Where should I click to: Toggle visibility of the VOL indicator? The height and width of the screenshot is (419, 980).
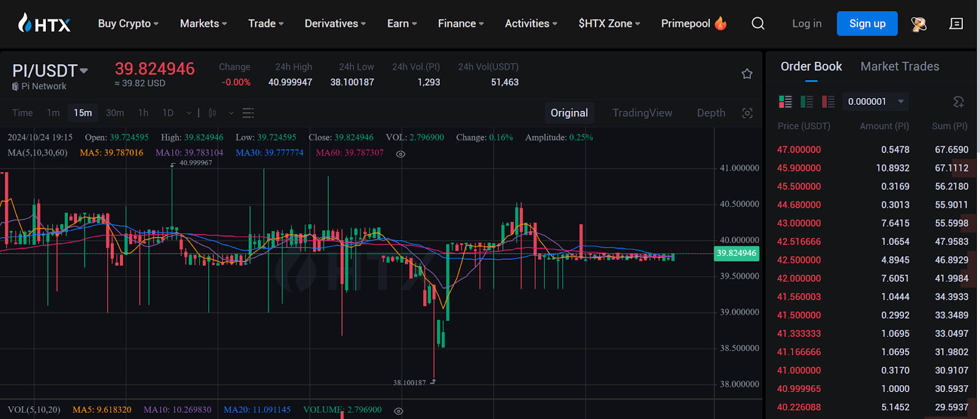click(x=399, y=410)
